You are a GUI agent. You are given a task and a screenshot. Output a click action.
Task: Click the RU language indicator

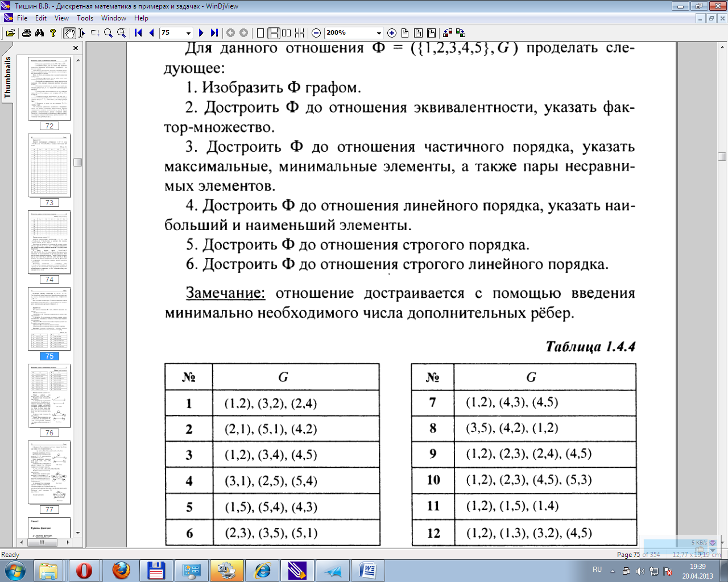coord(597,569)
